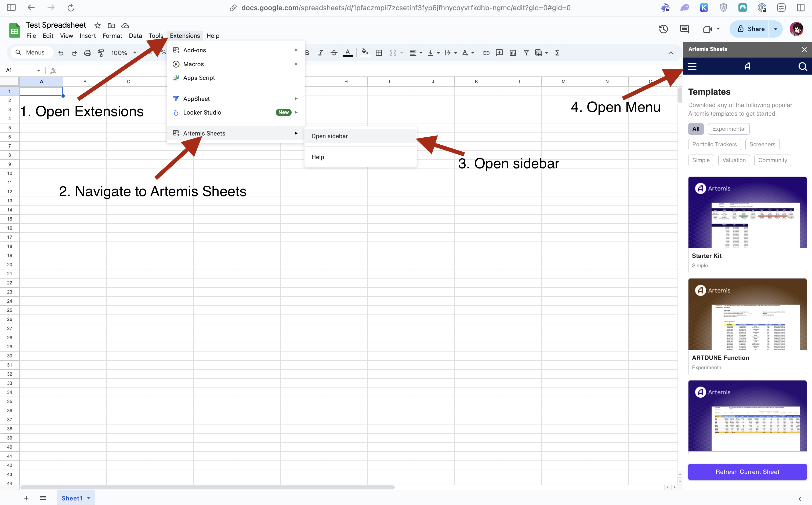The height and width of the screenshot is (505, 812).
Task: Collapse the toolbar with the up chevron
Action: [670, 53]
